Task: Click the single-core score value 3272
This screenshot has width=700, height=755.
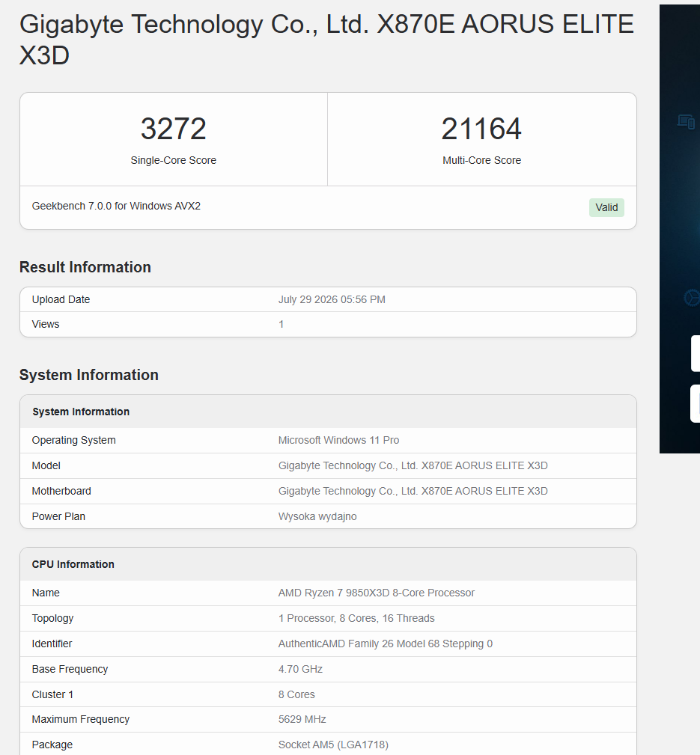Action: 174,129
